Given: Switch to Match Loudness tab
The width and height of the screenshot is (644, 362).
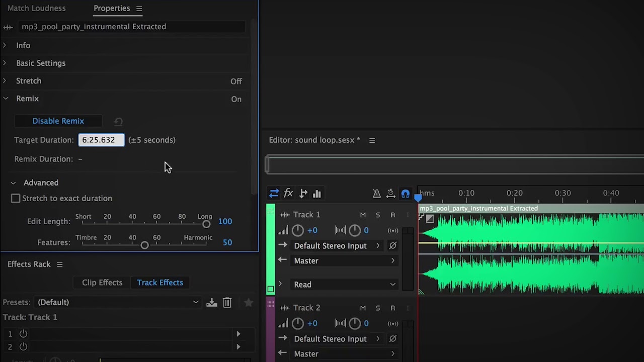Looking at the screenshot, I should (36, 9).
